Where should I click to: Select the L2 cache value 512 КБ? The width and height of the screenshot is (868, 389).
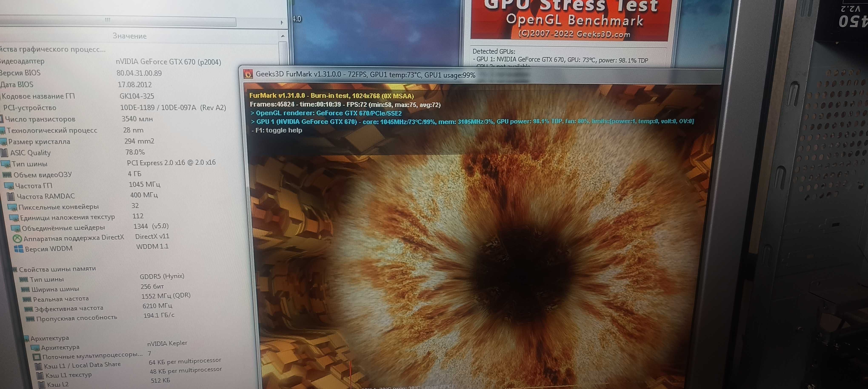[160, 380]
